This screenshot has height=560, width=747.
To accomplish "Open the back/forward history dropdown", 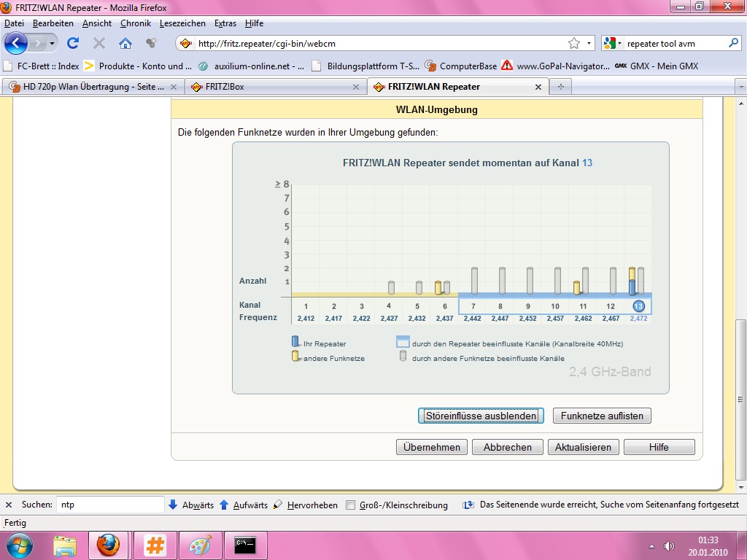I will click(x=53, y=44).
